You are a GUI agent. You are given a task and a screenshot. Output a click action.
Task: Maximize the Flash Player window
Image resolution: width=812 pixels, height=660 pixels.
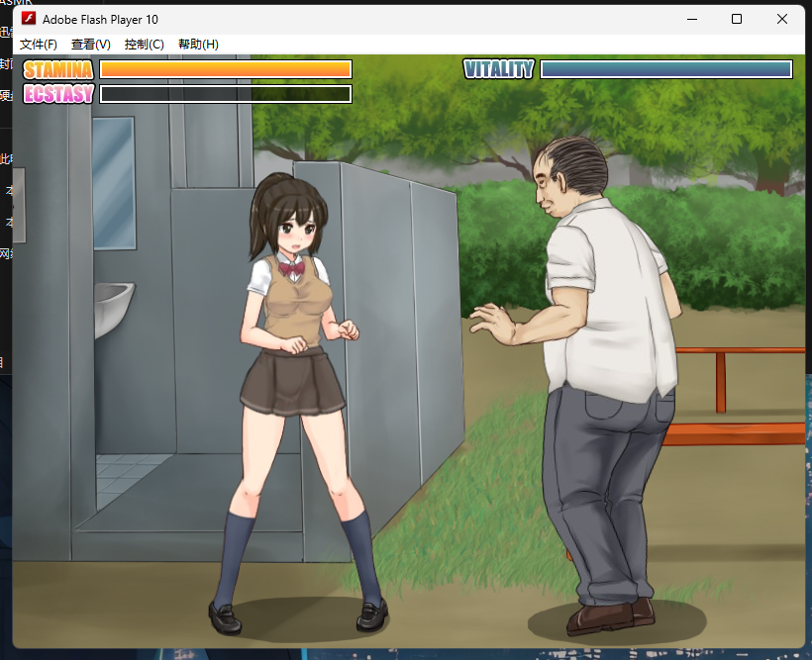pos(737,19)
